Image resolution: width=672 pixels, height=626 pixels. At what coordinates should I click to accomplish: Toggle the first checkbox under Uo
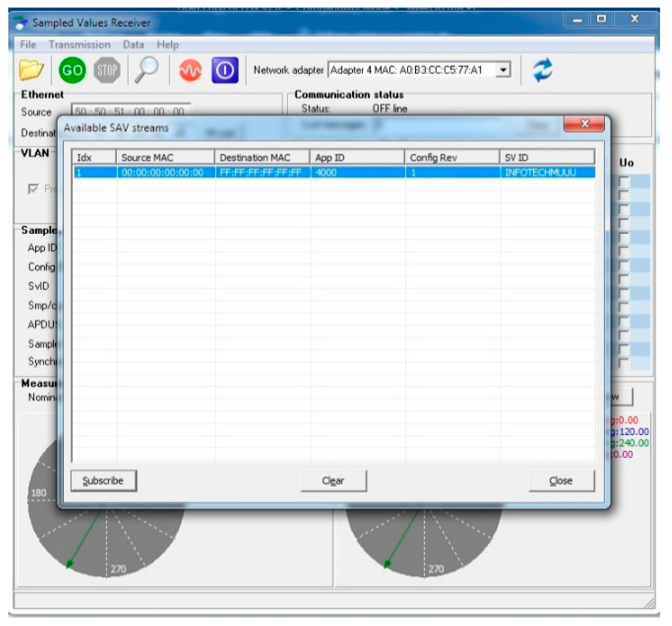[x=624, y=181]
